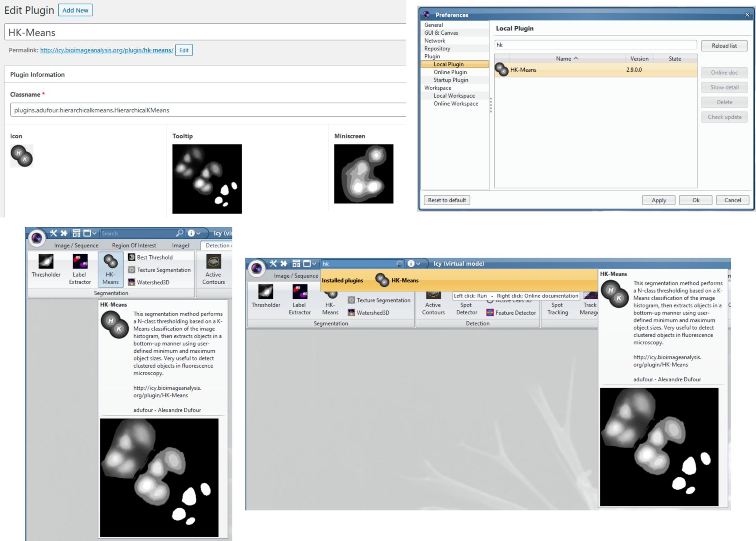Click the Tooltip preview image on Edit Plugin page
This screenshot has width=756, height=541.
[207, 179]
